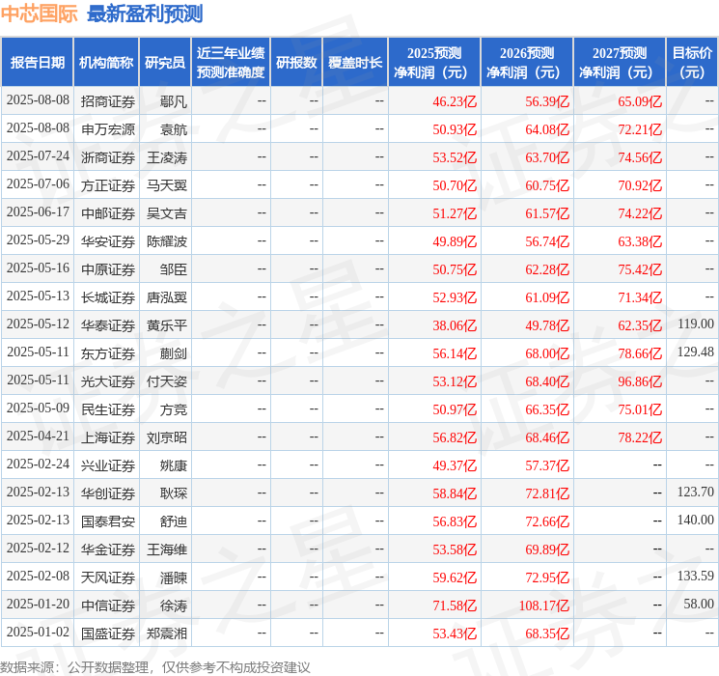This screenshot has height=676, width=719.
Task: Select the 光大证券 institution cell
Action: 108,381
